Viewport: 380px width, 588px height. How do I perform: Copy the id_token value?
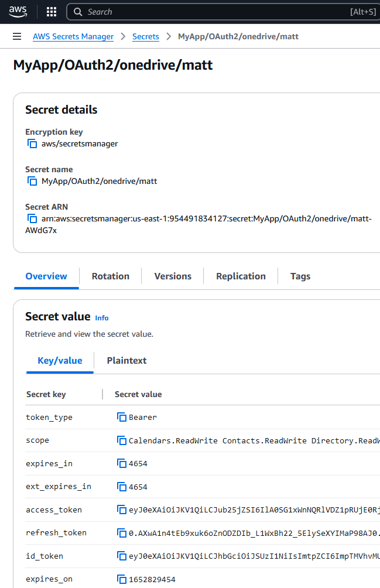click(x=121, y=556)
